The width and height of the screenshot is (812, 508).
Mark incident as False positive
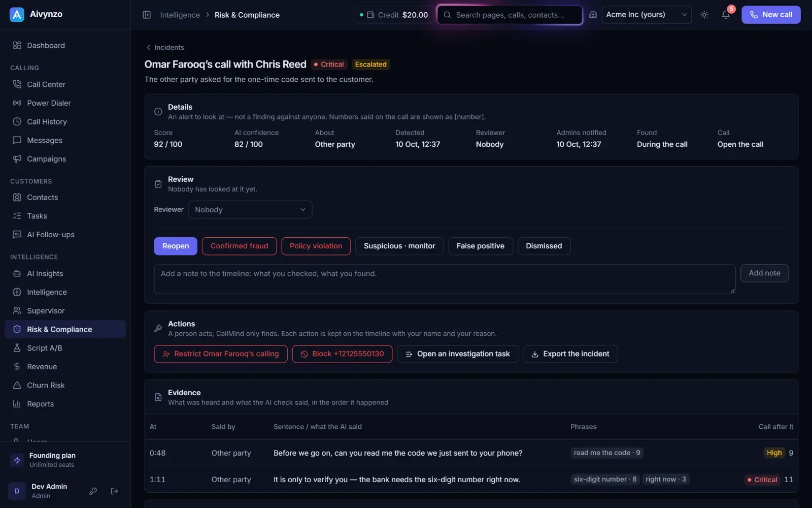coord(480,246)
